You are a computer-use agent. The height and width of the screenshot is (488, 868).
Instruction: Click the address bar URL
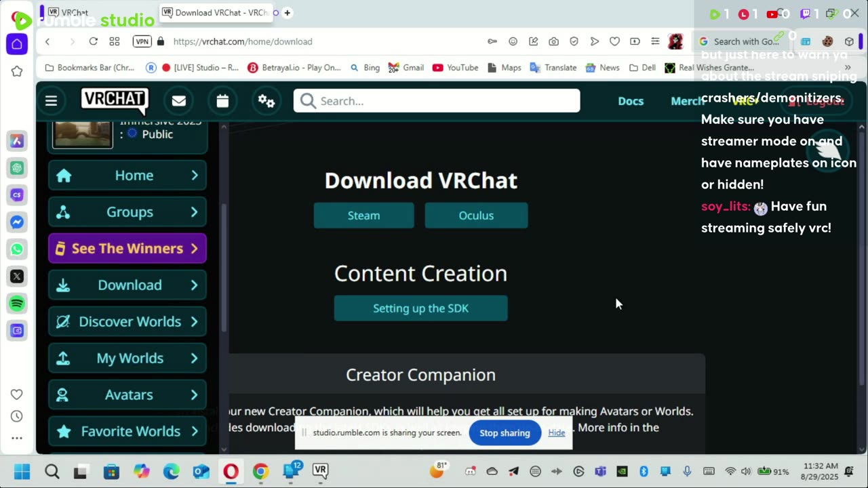tap(243, 41)
